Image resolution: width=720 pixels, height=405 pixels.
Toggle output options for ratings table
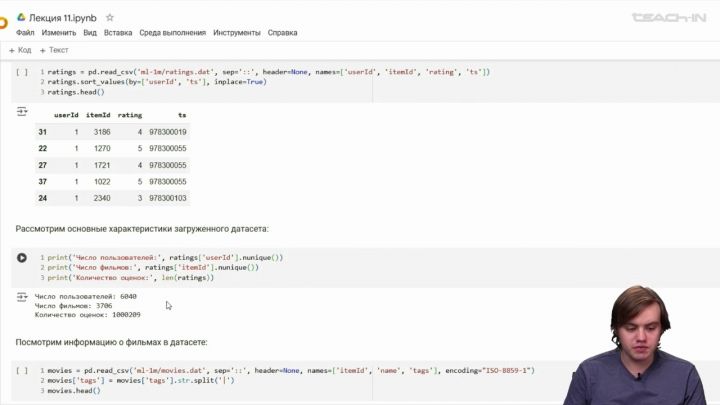tap(22, 112)
